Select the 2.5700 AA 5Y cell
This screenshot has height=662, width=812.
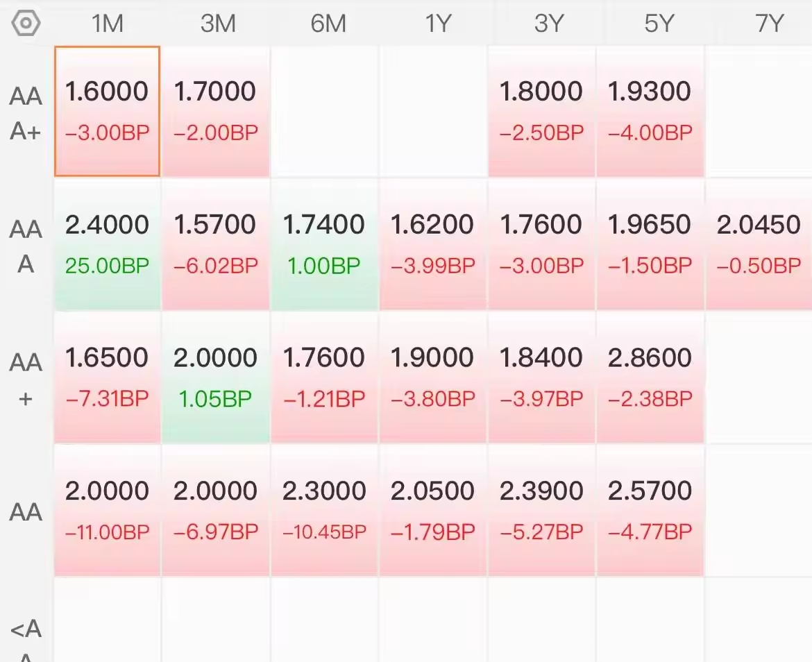[x=650, y=510]
